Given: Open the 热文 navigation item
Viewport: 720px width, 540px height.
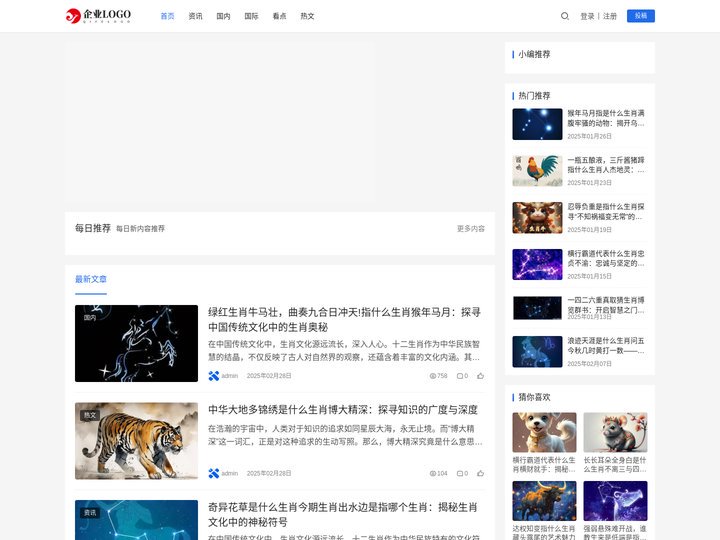Looking at the screenshot, I should (308, 16).
